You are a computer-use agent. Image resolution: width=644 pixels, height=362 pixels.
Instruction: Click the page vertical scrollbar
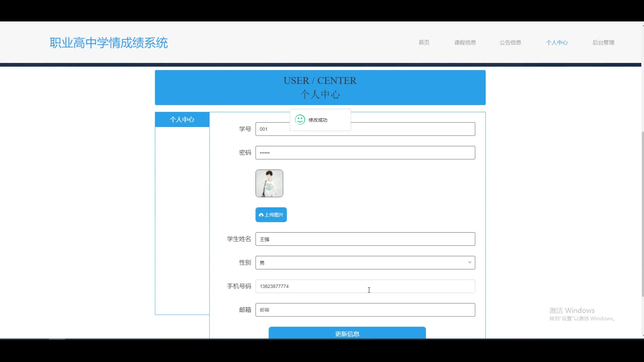tap(642, 215)
